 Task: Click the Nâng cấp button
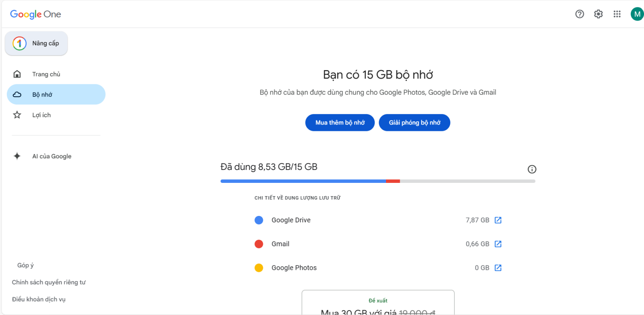pos(36,43)
